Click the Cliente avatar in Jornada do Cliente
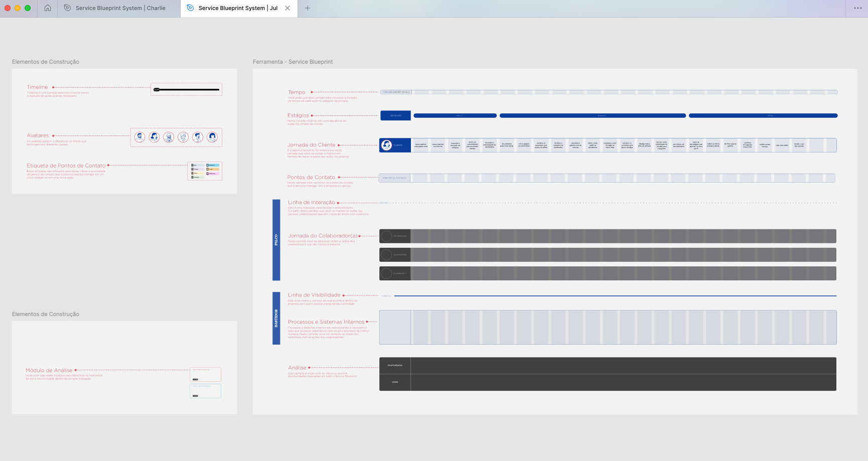This screenshot has width=868, height=461. coord(386,145)
